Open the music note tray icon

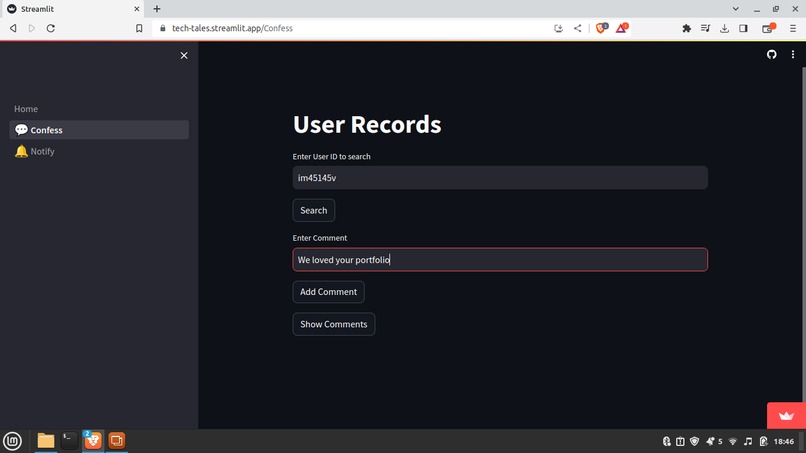click(x=748, y=441)
